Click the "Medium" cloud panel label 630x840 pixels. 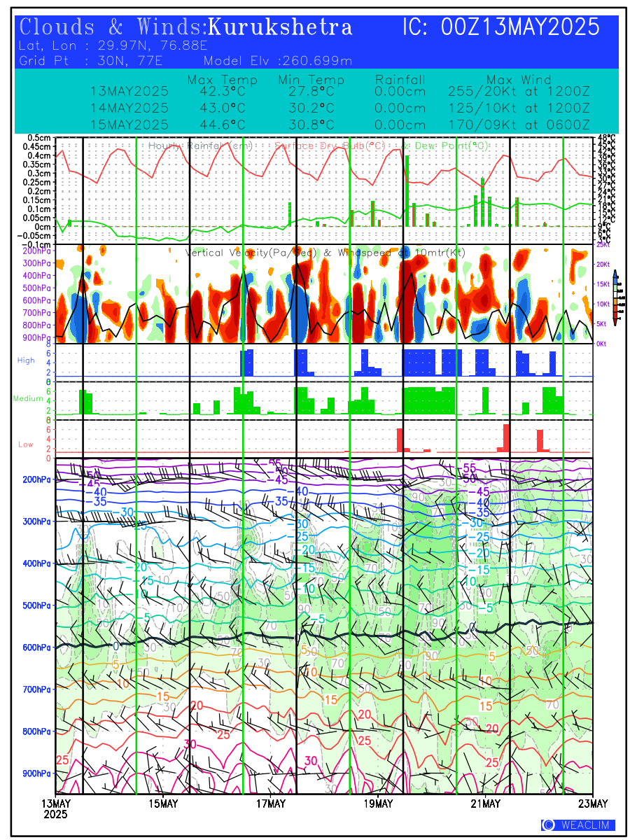(29, 399)
